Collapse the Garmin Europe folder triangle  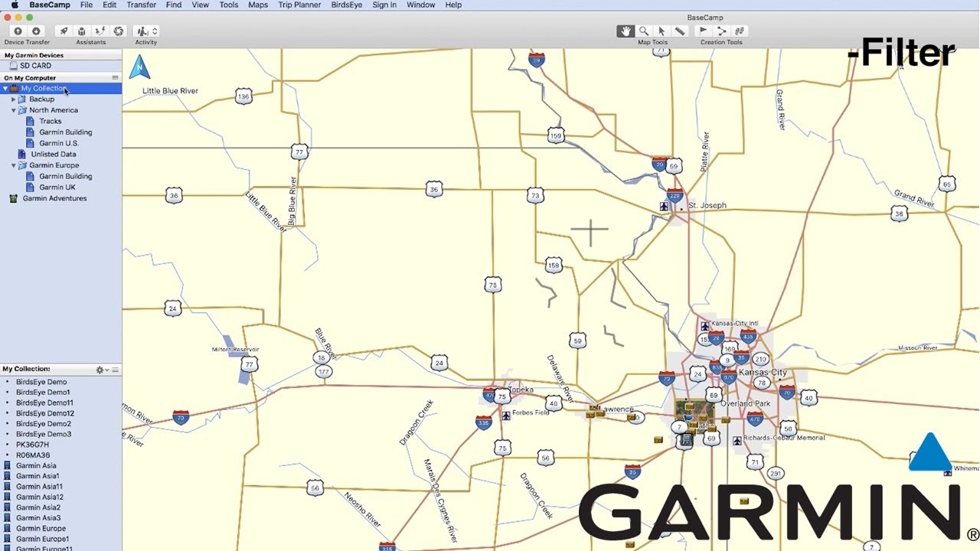(13, 165)
